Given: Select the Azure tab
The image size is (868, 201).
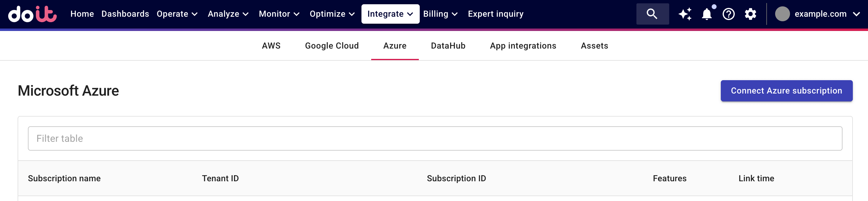Looking at the screenshot, I should (395, 46).
